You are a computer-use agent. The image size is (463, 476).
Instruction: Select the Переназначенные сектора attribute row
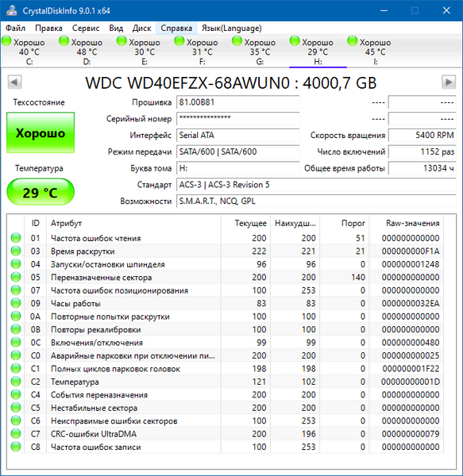pos(226,277)
